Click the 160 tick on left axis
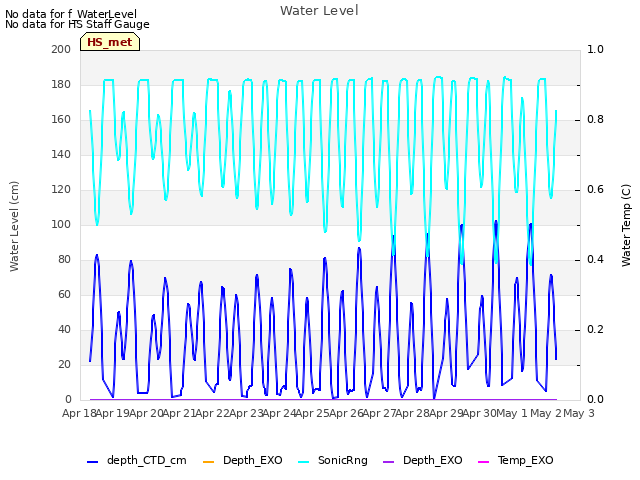 [x=61, y=120]
